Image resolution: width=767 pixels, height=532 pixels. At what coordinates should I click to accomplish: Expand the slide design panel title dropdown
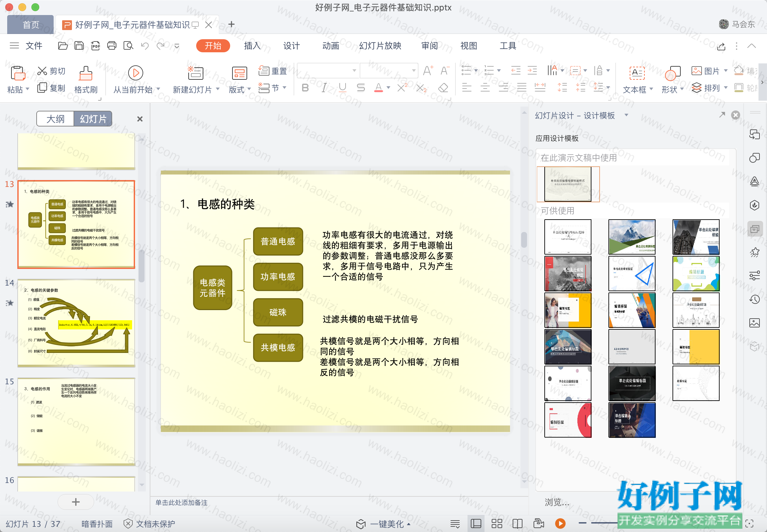point(626,115)
